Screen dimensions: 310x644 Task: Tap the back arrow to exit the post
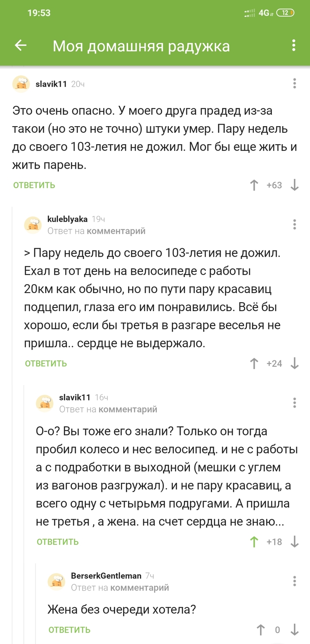pyautogui.click(x=20, y=46)
